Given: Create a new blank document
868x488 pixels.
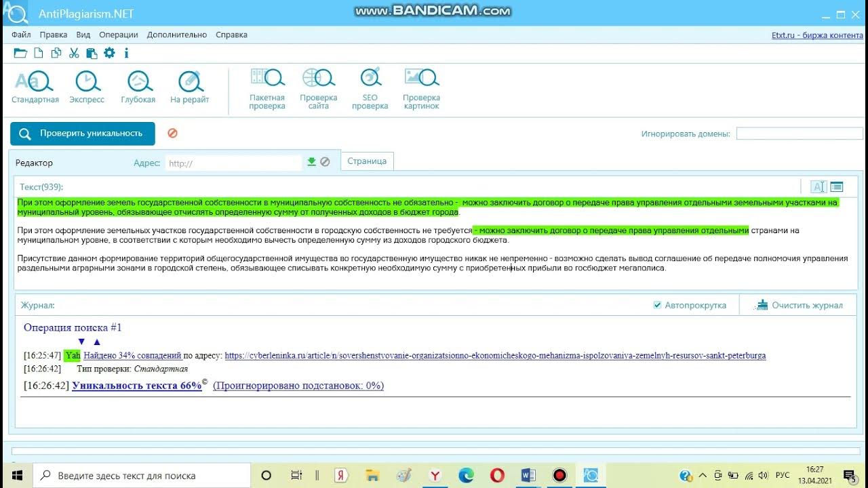Looking at the screenshot, I should pos(39,53).
